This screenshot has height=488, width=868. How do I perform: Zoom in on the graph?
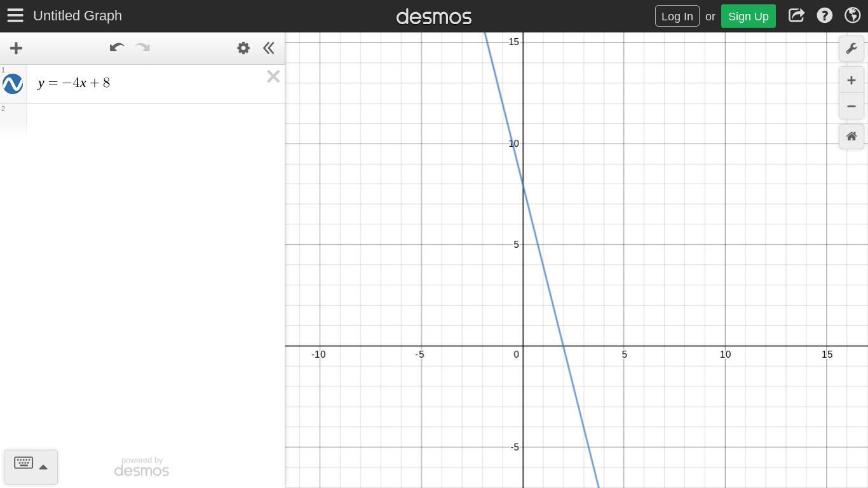tap(851, 80)
